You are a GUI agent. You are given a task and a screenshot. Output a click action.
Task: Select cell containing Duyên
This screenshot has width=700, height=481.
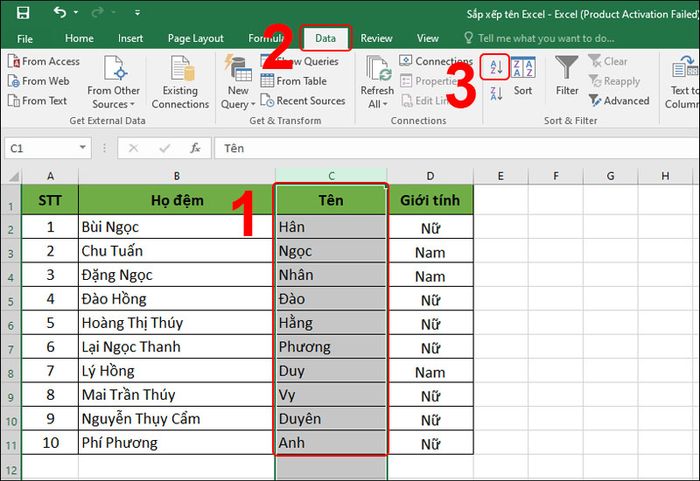(x=331, y=418)
